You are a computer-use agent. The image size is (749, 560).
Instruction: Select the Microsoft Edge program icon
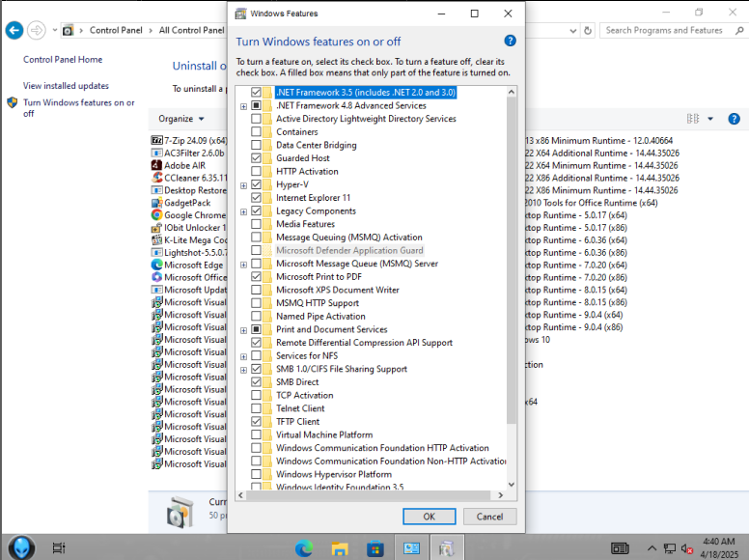tap(156, 265)
